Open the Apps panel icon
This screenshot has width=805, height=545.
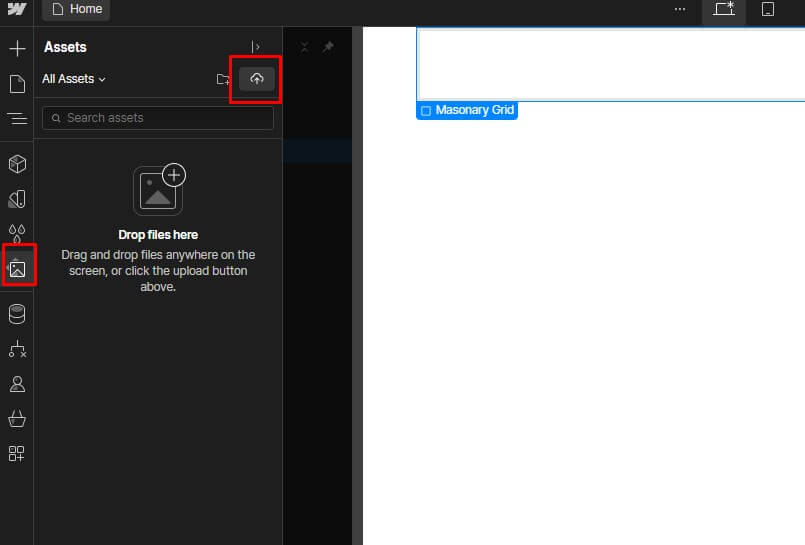point(17,454)
